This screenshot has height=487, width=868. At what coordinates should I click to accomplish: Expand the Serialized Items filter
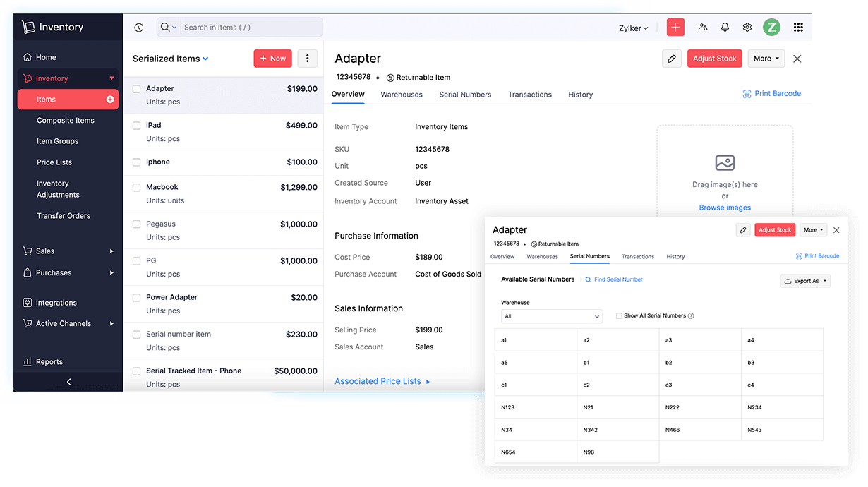tap(169, 59)
